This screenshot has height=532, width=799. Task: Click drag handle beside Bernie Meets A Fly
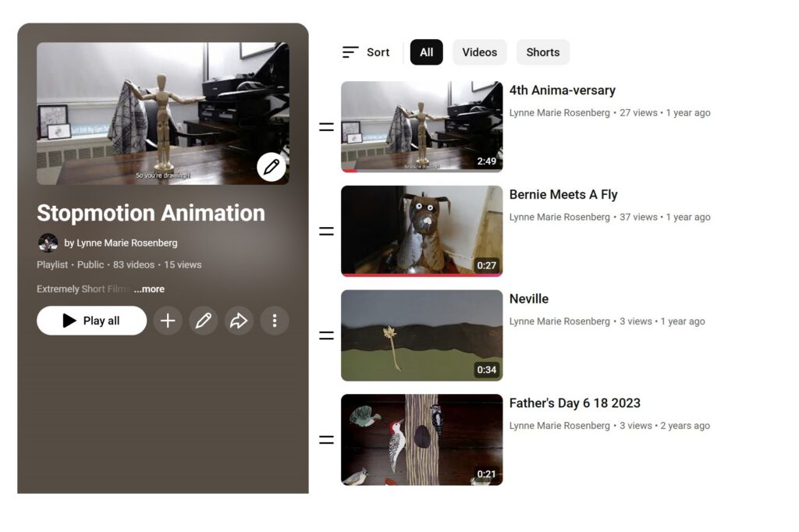pyautogui.click(x=326, y=231)
